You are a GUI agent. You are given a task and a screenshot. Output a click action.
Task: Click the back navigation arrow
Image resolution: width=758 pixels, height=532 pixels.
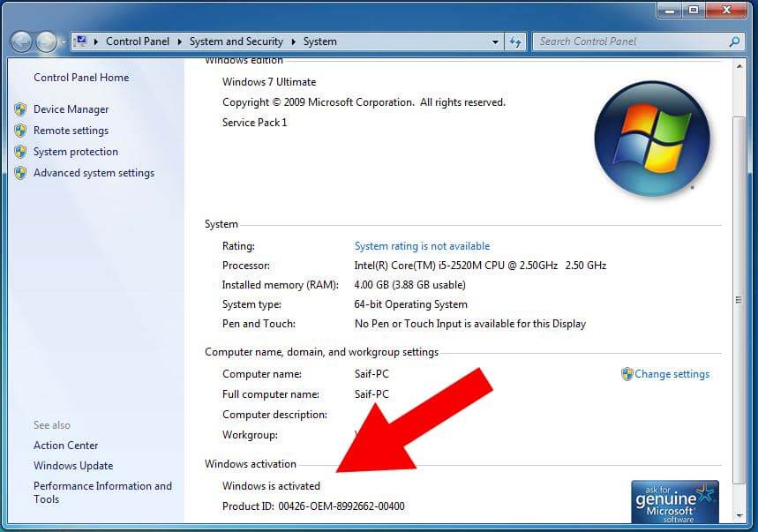tap(20, 41)
